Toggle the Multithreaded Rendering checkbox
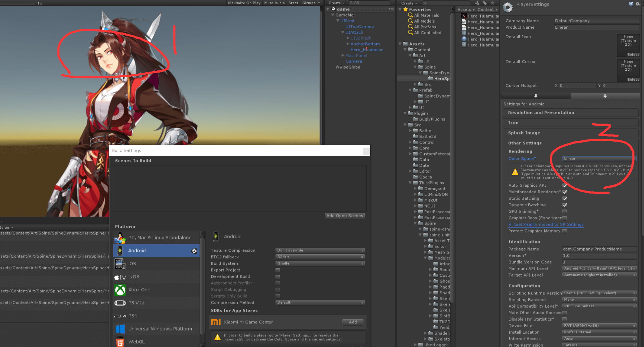The width and height of the screenshot is (644, 347). point(565,192)
